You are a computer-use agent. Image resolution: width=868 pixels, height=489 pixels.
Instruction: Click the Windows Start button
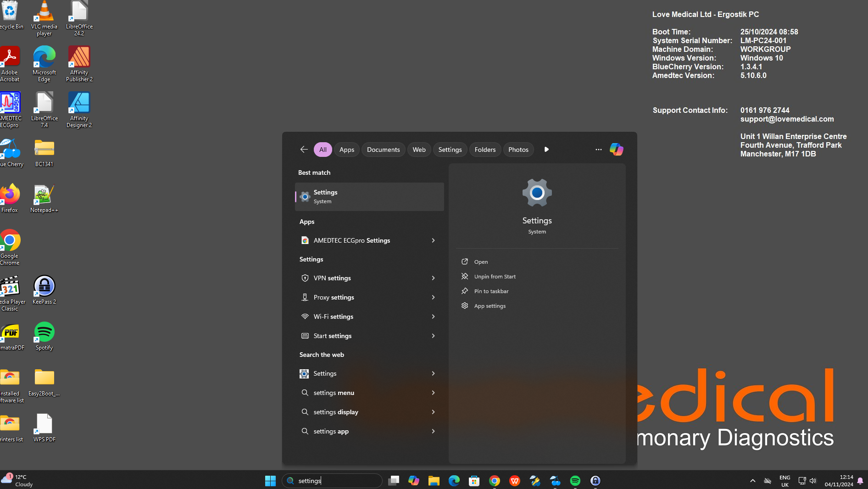tap(270, 481)
